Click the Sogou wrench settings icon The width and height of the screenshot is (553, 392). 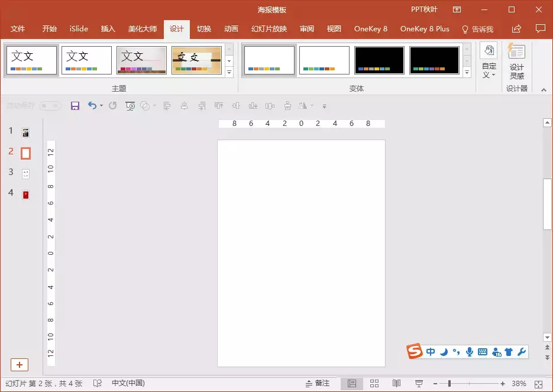(522, 351)
